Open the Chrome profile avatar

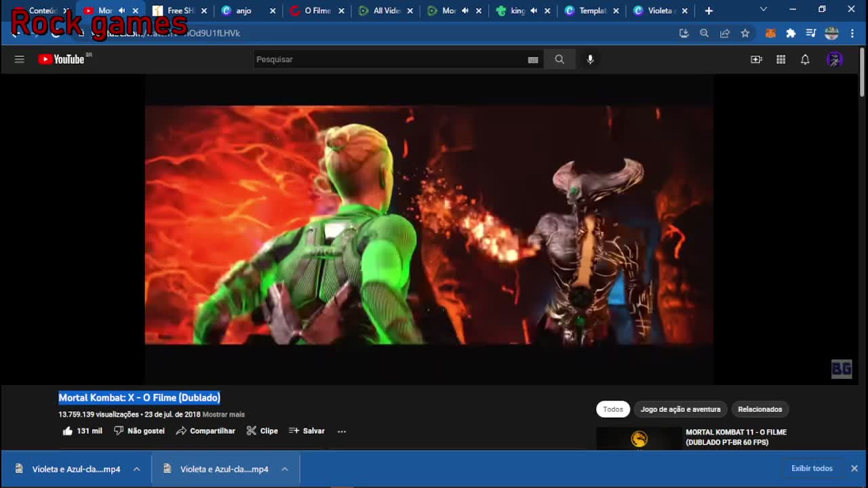831,33
